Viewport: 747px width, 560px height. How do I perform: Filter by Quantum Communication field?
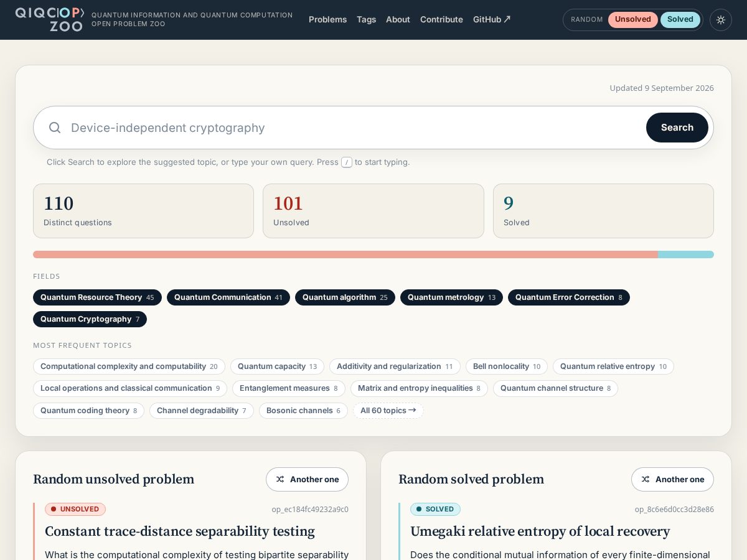tap(228, 297)
